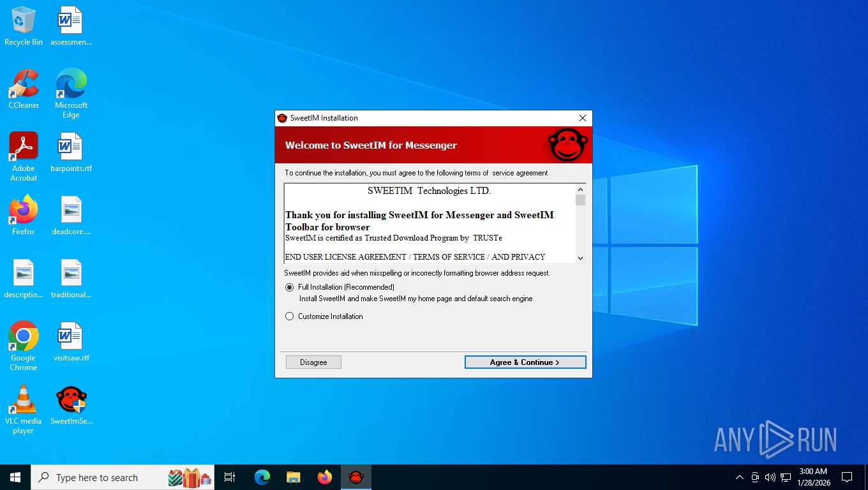Click 'Welcome to SweetIM for Messenger' banner text
The width and height of the screenshot is (868, 490).
pyautogui.click(x=371, y=145)
